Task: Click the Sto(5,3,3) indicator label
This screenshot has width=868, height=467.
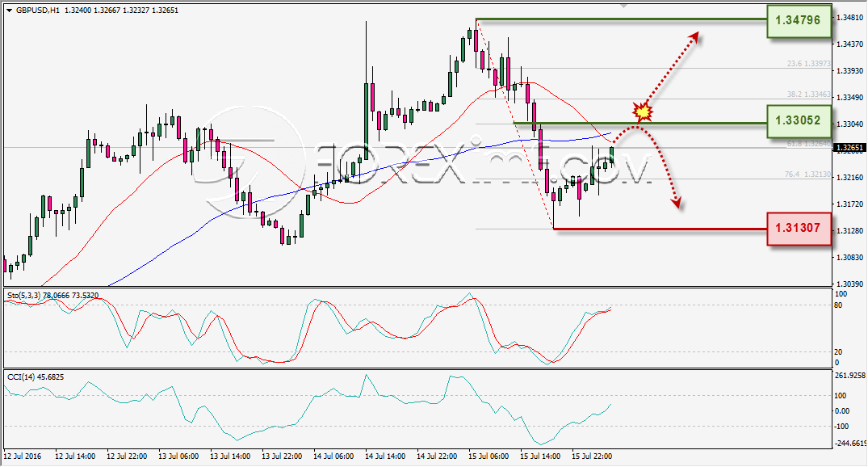Action: pyautogui.click(x=52, y=295)
